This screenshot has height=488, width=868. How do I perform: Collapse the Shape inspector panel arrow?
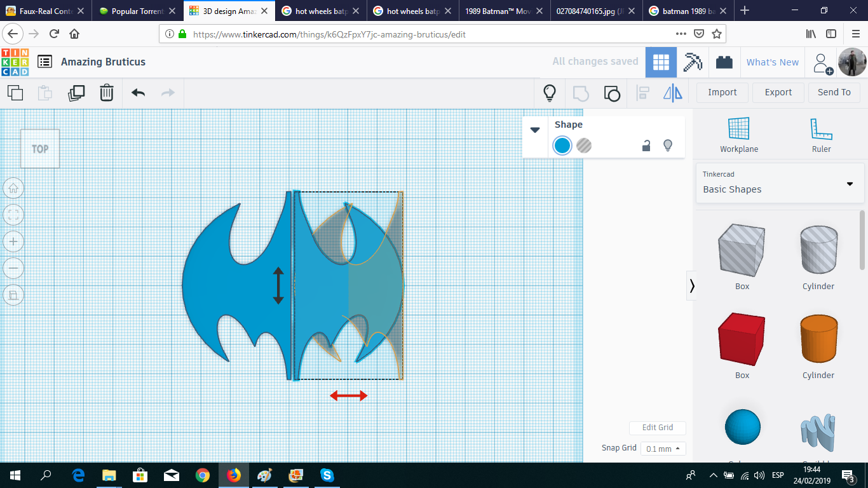[534, 130]
